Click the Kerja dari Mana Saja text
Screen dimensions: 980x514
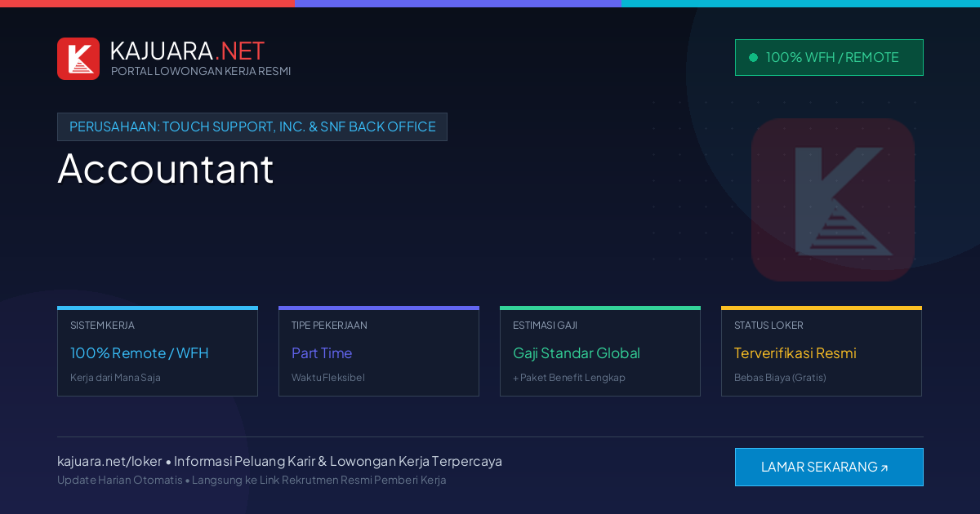pos(115,378)
